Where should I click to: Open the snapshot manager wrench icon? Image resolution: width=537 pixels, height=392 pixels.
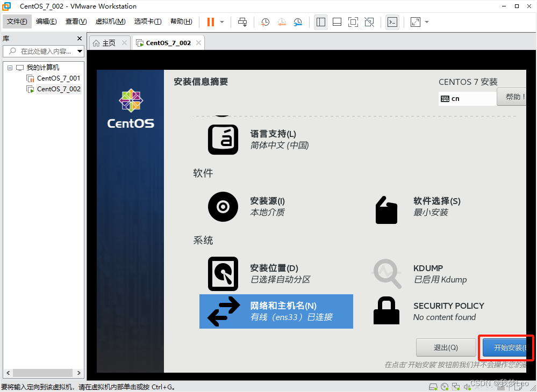point(298,22)
